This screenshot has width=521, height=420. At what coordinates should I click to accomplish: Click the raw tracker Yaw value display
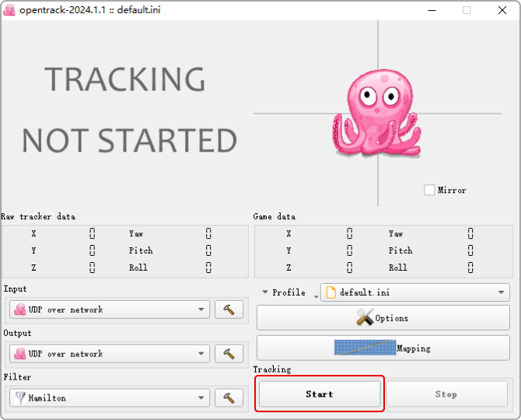(x=208, y=233)
